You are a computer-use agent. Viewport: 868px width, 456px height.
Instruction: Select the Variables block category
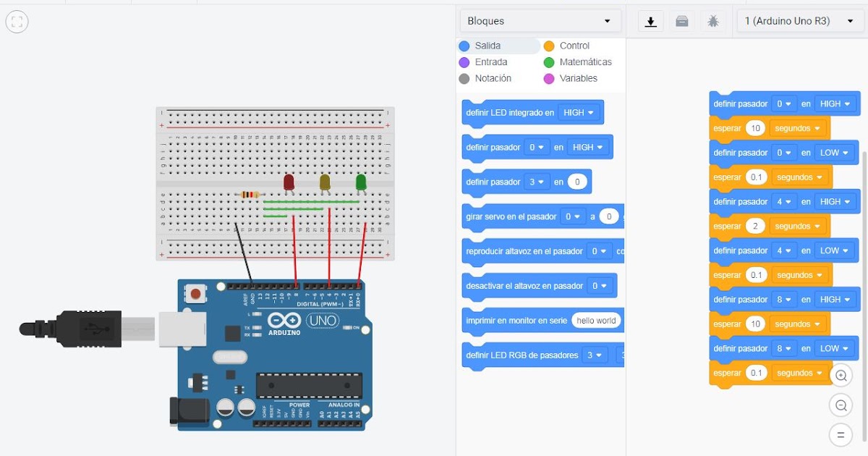coord(579,78)
